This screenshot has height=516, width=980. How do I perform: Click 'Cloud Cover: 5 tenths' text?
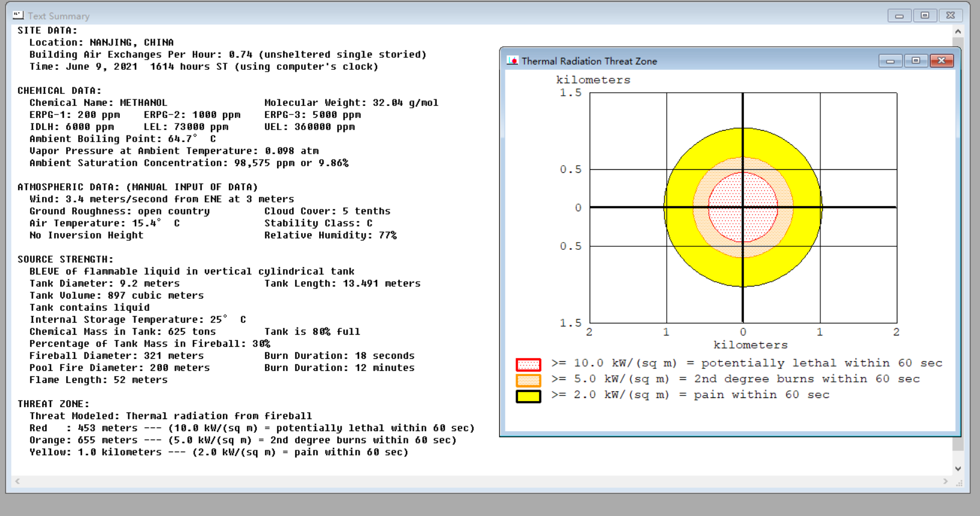tap(327, 211)
